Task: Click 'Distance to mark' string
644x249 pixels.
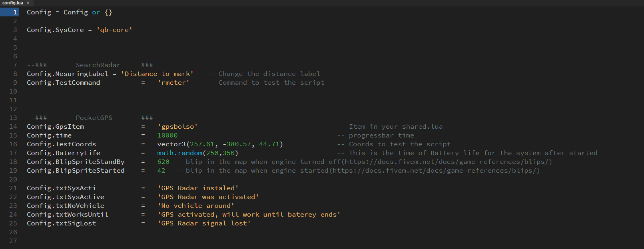Action: [x=157, y=74]
